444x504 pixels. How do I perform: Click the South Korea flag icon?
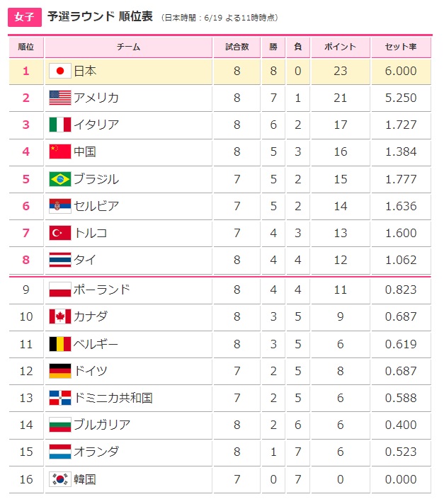60,479
